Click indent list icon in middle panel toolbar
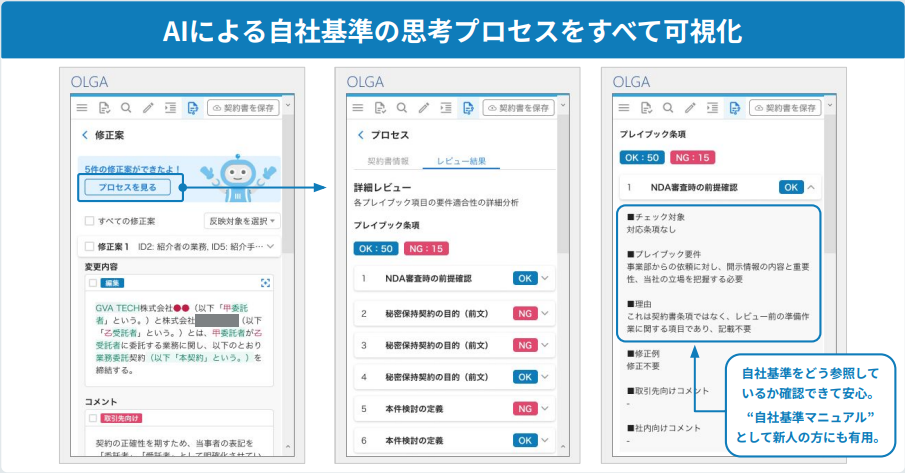Image resolution: width=905 pixels, height=473 pixels. tap(446, 108)
